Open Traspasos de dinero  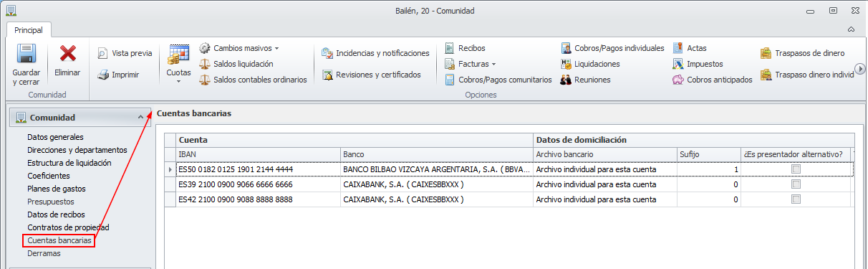coord(803,53)
